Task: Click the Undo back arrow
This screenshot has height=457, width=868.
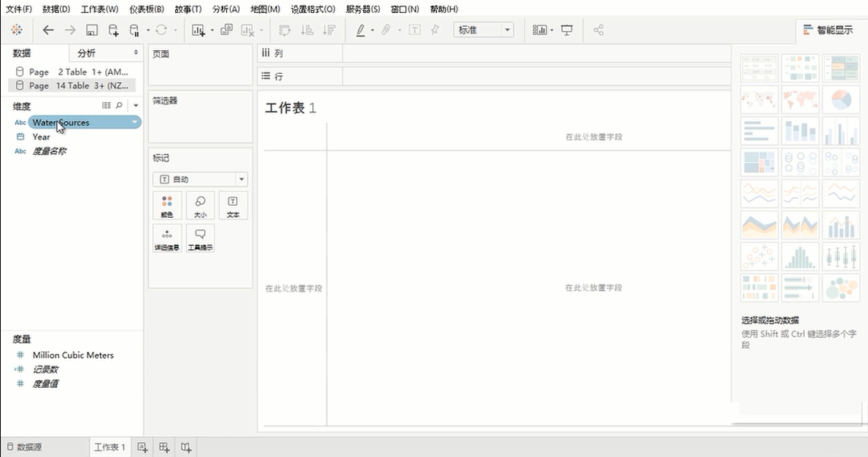Action: 49,30
